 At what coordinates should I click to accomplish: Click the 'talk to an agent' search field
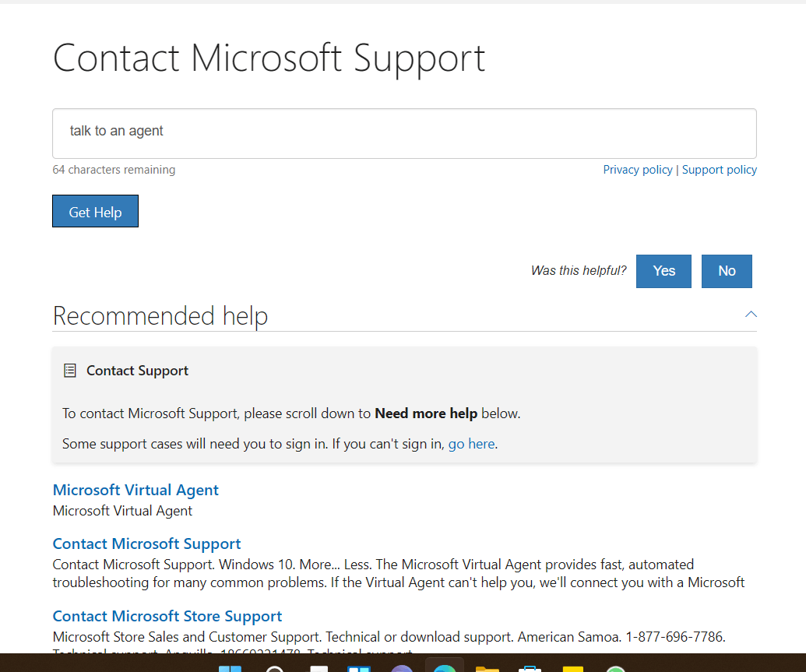[404, 133]
